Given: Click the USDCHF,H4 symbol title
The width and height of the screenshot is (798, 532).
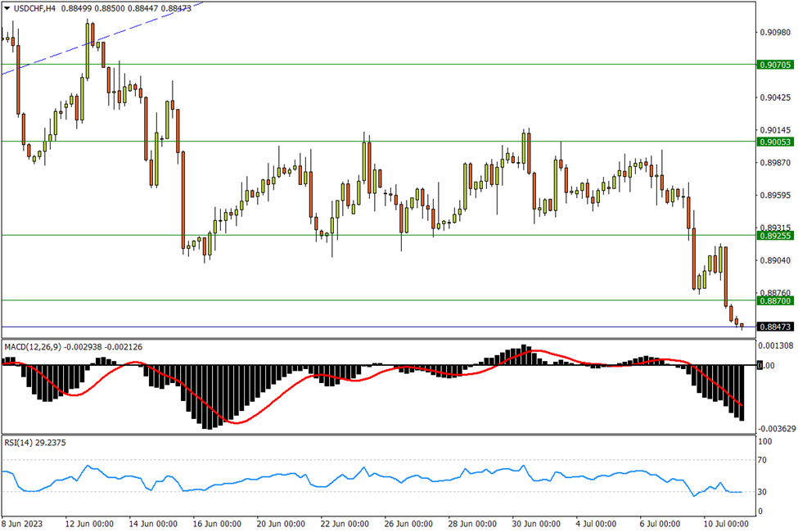Looking at the screenshot, I should pyautogui.click(x=41, y=9).
